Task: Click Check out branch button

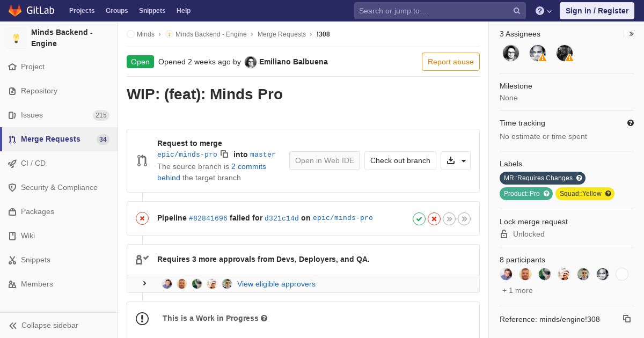Action: tap(400, 160)
